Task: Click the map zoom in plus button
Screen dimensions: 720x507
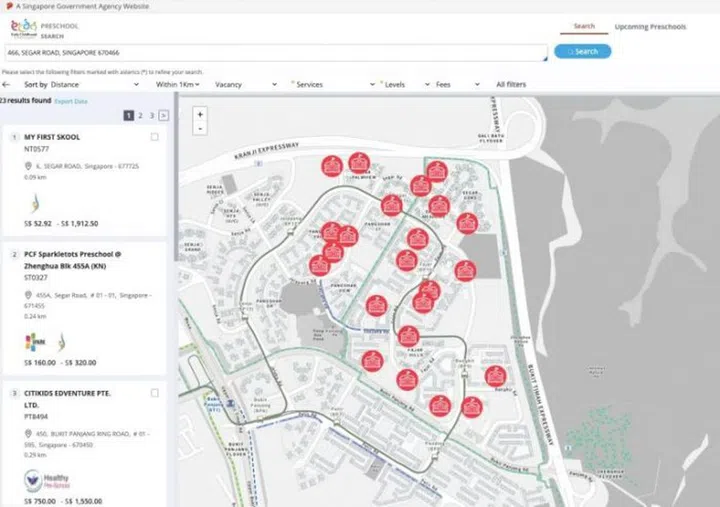Action: [x=201, y=115]
